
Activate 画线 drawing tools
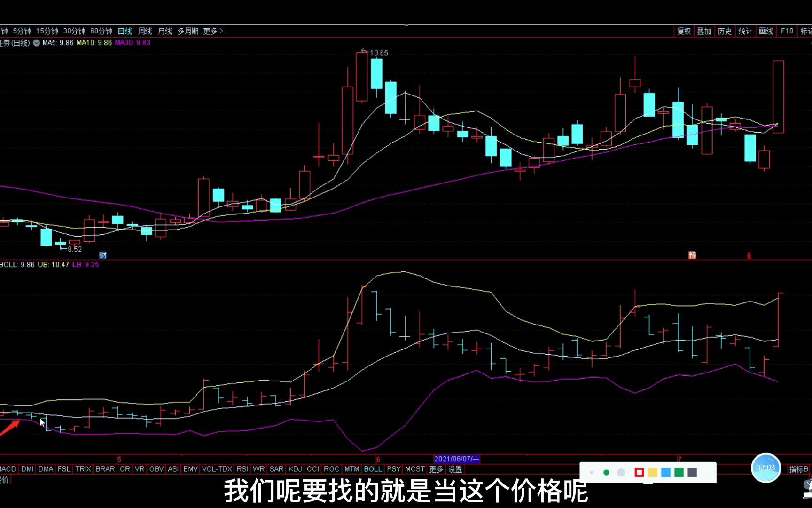coord(766,31)
